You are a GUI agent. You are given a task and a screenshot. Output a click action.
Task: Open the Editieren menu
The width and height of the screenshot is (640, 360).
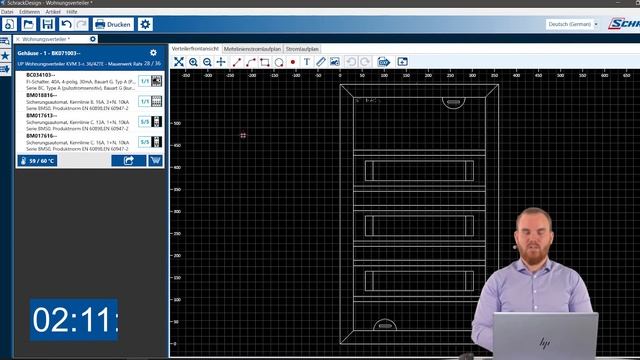coord(29,12)
